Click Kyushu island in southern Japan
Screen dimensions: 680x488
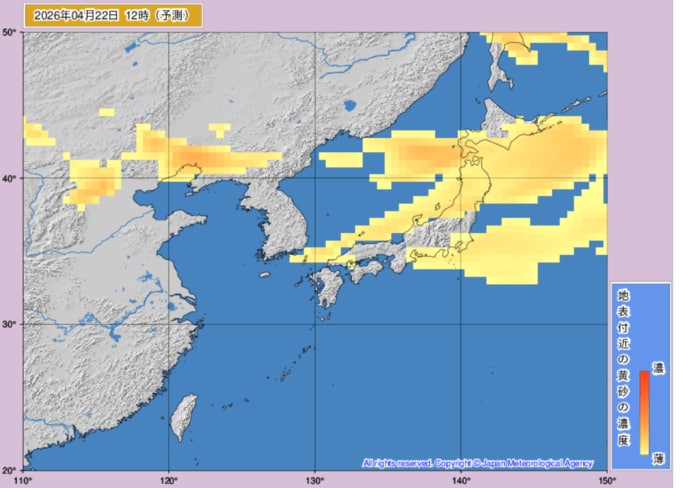[x=327, y=289]
